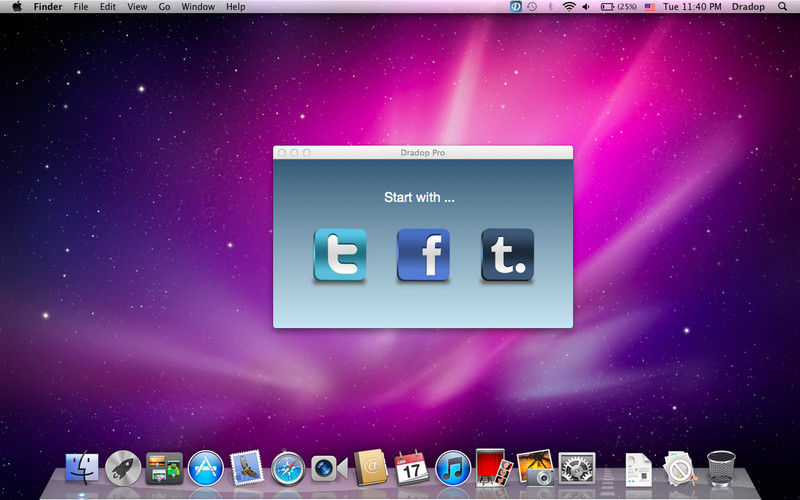Image resolution: width=800 pixels, height=500 pixels.
Task: Open the Trash in the Dock
Action: [721, 468]
